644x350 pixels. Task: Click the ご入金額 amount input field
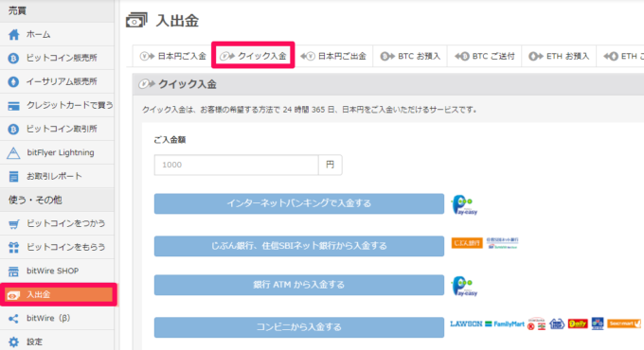[236, 165]
